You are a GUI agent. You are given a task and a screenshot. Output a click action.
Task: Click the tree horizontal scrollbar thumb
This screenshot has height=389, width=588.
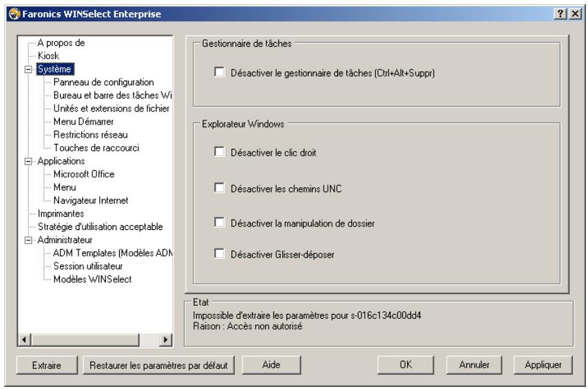85,340
